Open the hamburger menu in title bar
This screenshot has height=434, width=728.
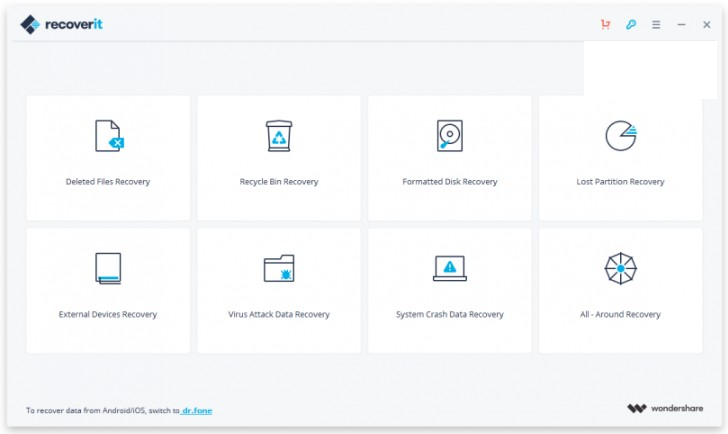(656, 24)
